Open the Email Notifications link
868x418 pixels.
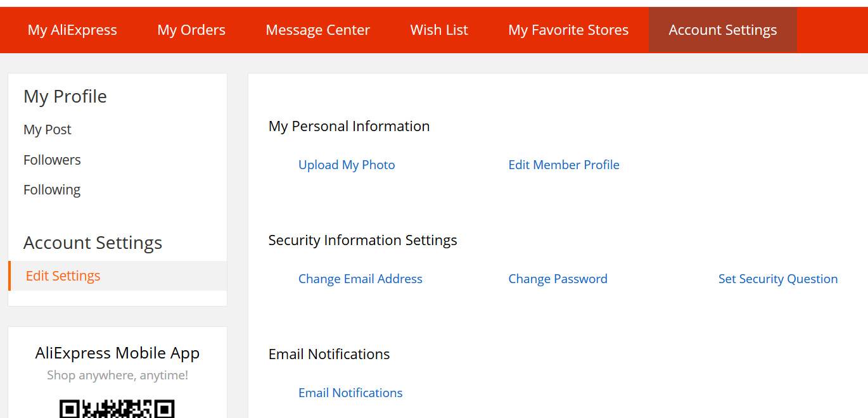point(350,393)
